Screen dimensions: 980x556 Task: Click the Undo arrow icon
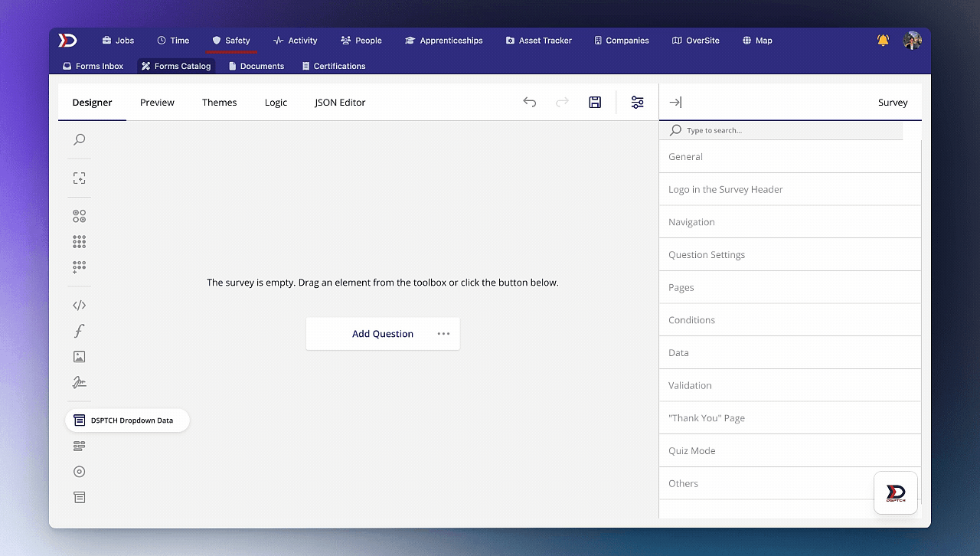point(530,102)
